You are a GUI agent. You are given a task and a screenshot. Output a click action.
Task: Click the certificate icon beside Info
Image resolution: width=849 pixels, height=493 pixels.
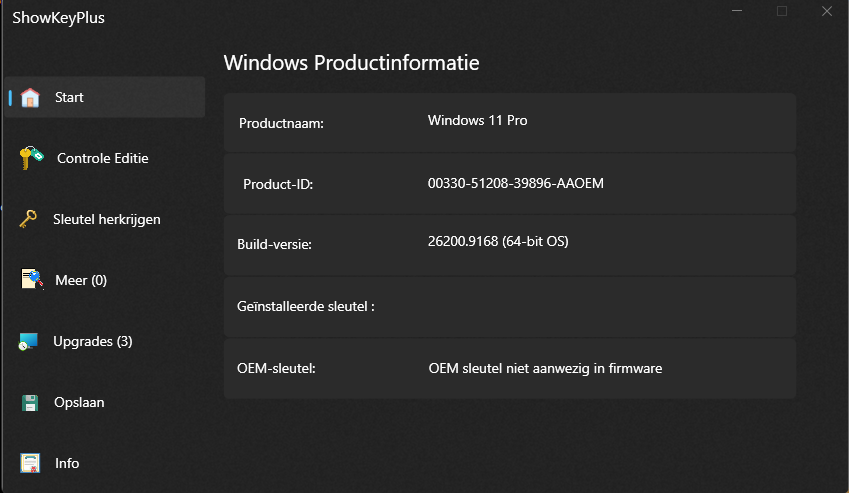30,463
